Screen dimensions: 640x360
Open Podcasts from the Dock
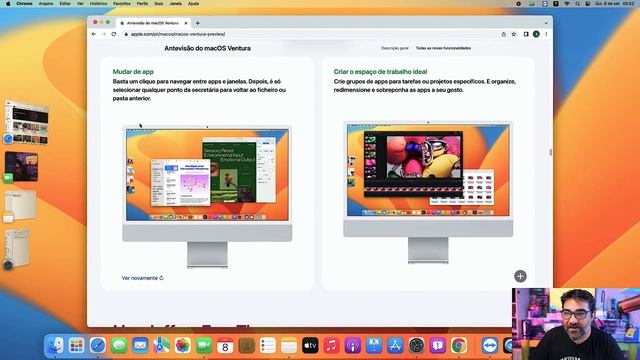tap(353, 346)
